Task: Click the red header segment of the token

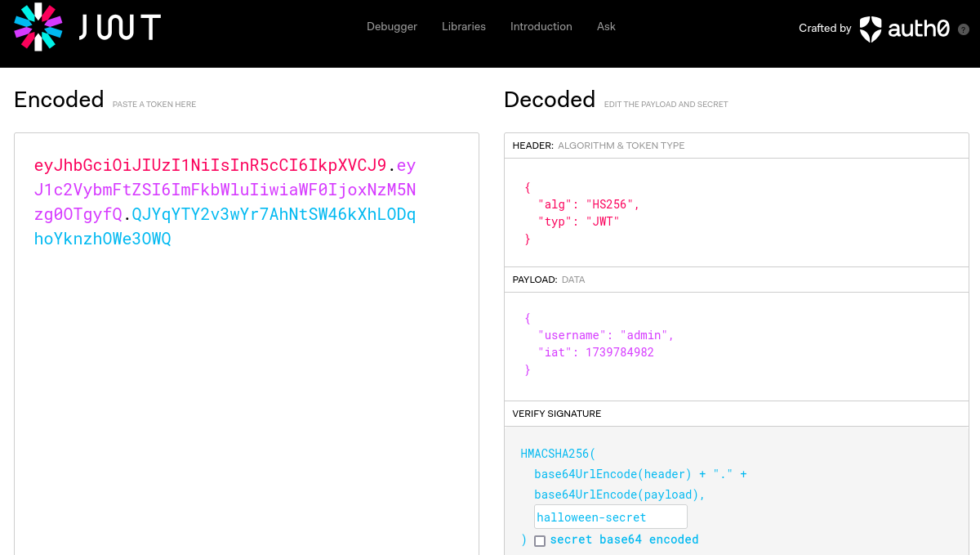Action: coord(210,165)
